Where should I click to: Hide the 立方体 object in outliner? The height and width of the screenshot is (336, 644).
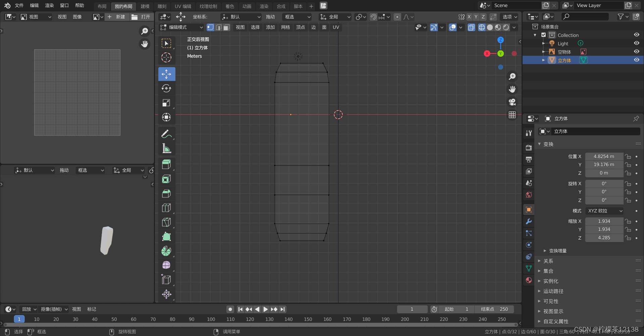pos(636,60)
